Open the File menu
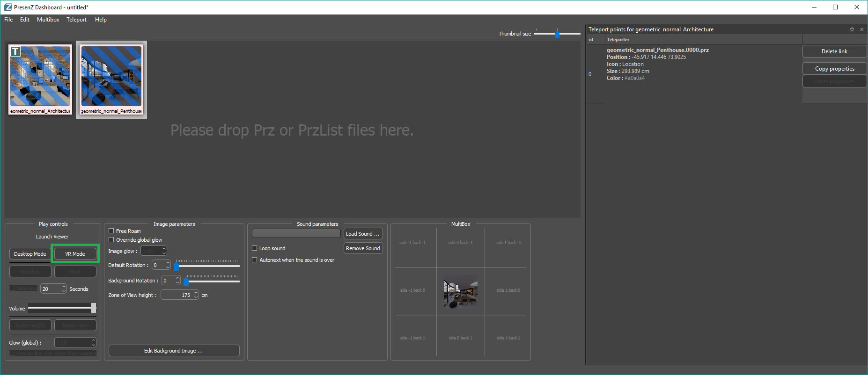868x375 pixels. click(8, 20)
